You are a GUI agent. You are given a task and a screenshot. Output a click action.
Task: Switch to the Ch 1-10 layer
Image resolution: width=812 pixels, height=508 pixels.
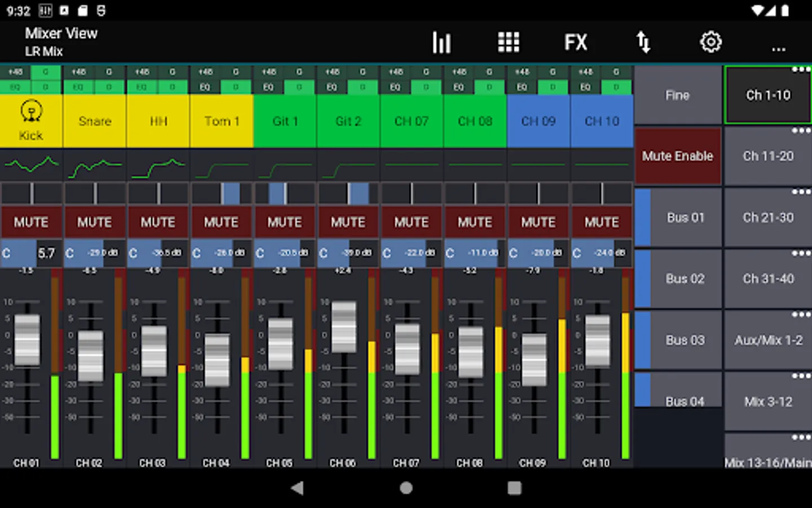(768, 95)
